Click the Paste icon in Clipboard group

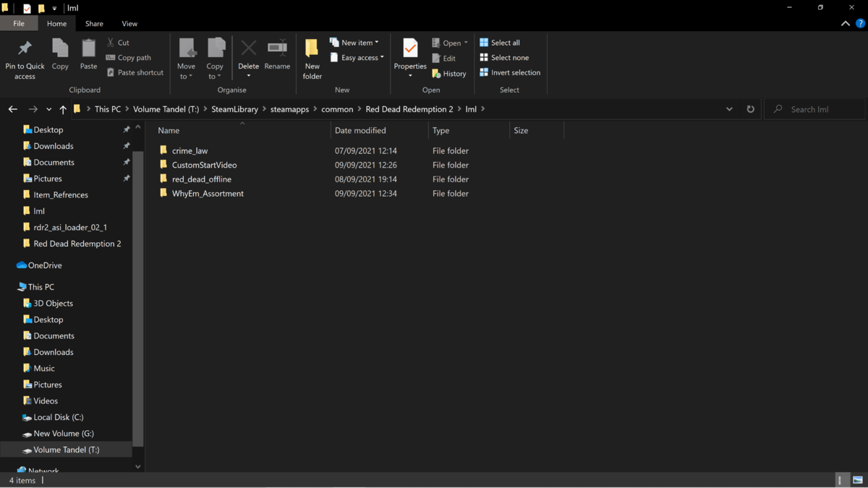tap(88, 49)
